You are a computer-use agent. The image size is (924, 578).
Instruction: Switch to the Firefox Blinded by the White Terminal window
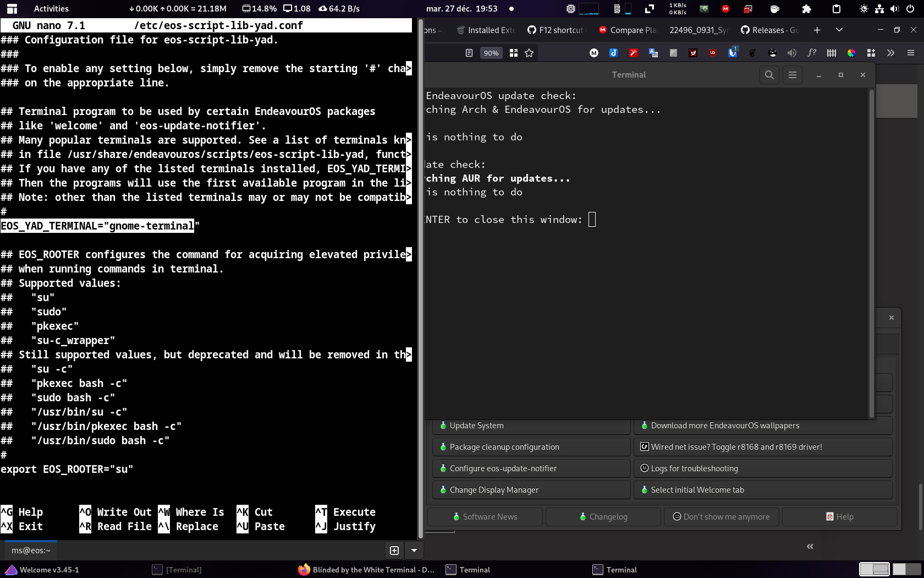367,570
